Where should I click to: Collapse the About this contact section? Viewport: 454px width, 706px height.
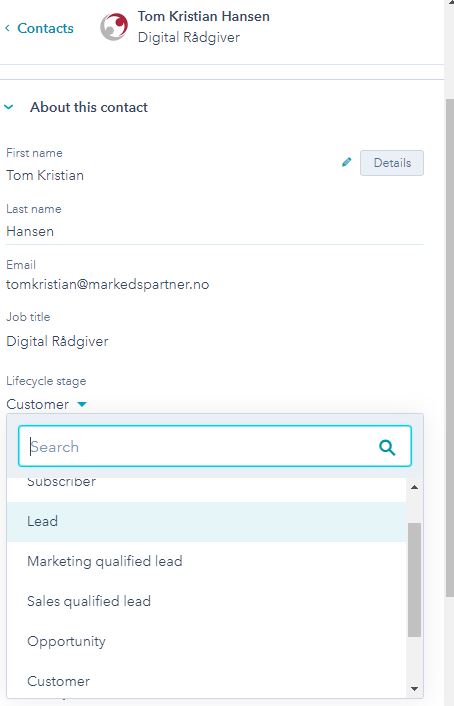click(9, 107)
